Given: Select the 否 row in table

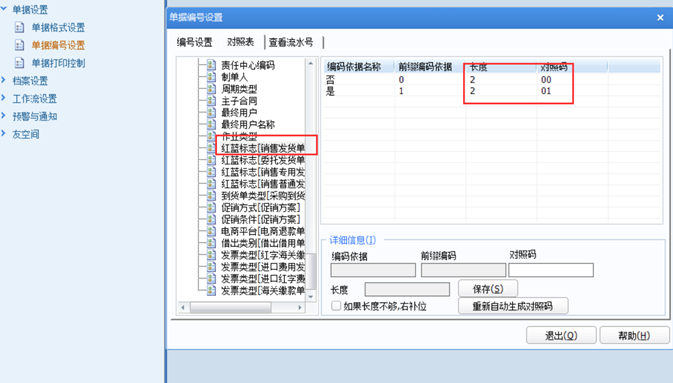Looking at the screenshot, I should pos(491,79).
